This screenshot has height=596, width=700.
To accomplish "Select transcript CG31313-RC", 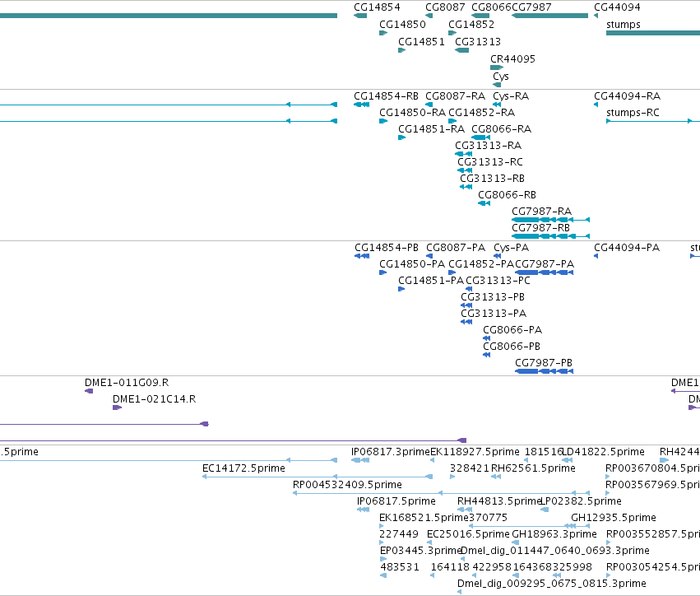I will tap(490, 162).
